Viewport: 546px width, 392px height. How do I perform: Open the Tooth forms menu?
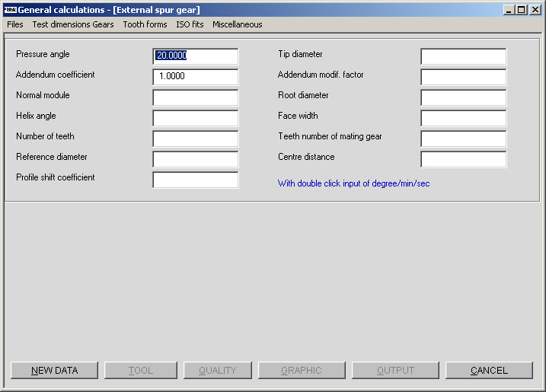point(145,24)
